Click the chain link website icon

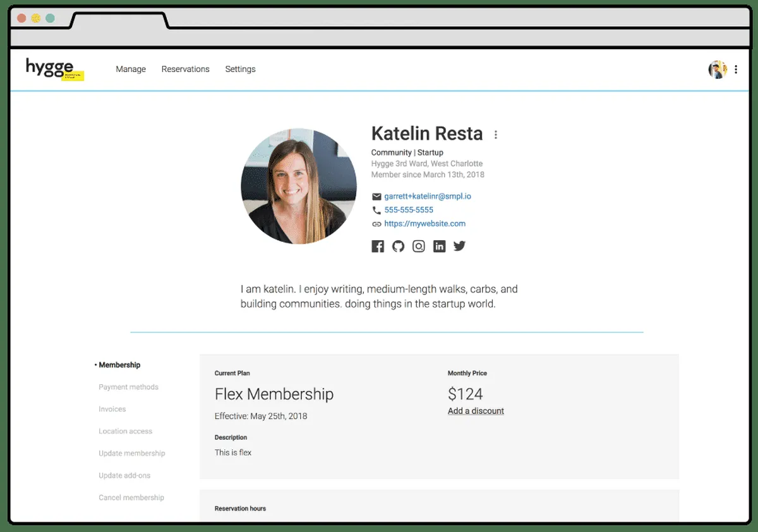376,224
